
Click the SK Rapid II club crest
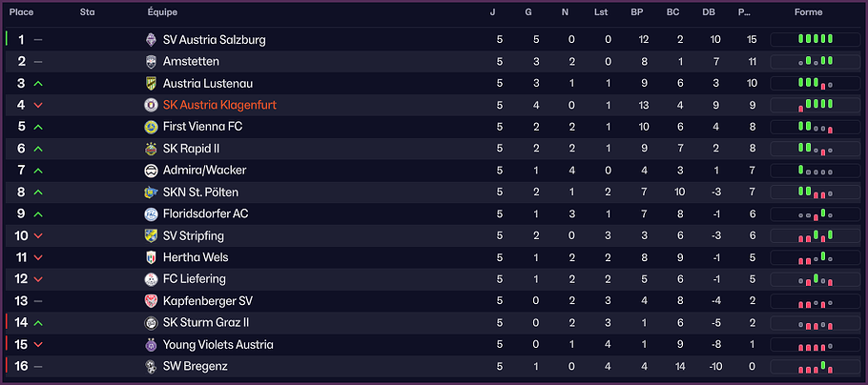tap(151, 149)
